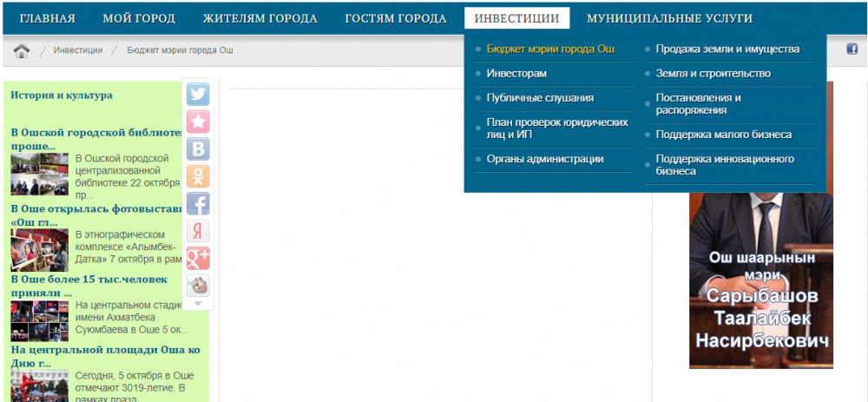Choose Поддержка малого бизнеса menu entry
The height and width of the screenshot is (402, 868).
[723, 135]
